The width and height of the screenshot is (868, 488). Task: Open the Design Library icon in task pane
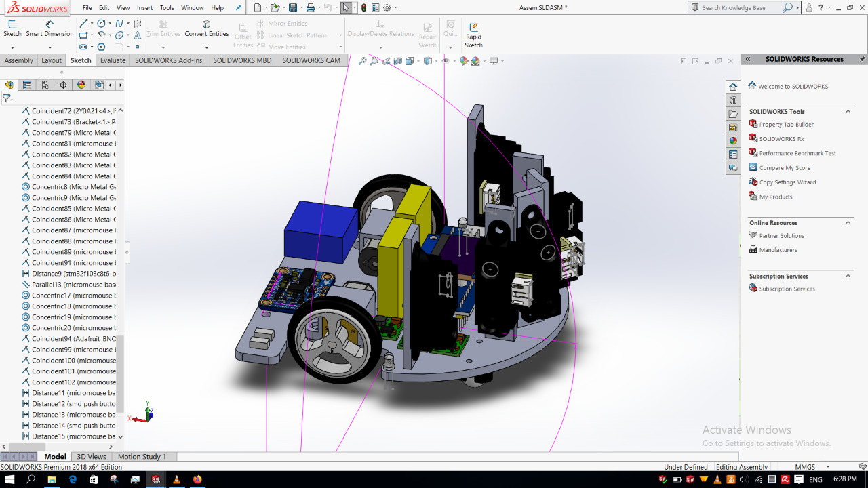pos(733,100)
